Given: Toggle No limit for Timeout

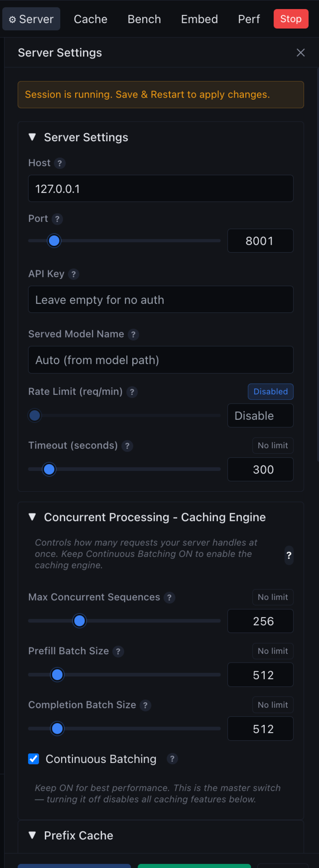Looking at the screenshot, I should [273, 445].
